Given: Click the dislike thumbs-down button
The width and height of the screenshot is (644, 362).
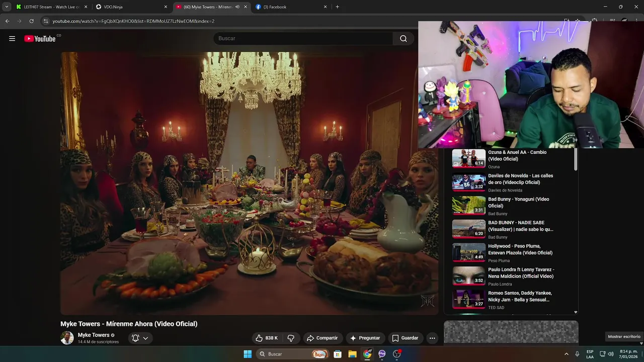Looking at the screenshot, I should tap(291, 338).
